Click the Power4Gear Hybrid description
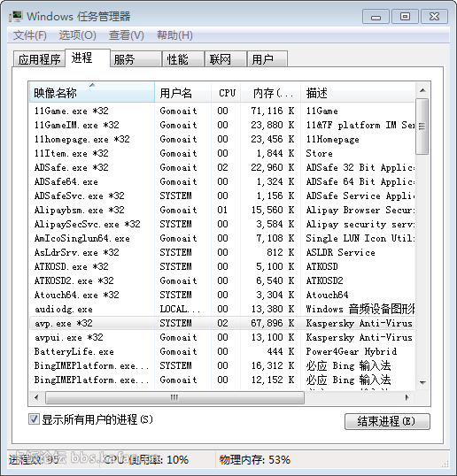 pos(352,351)
